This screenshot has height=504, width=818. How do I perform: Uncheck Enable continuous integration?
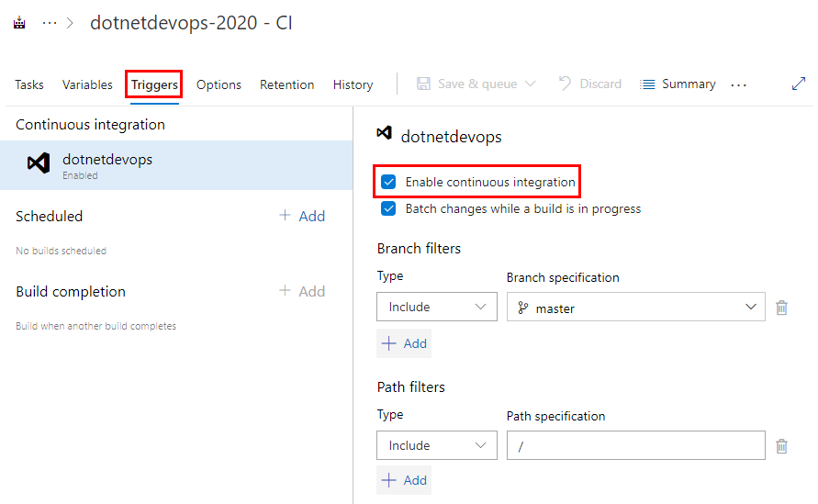388,182
